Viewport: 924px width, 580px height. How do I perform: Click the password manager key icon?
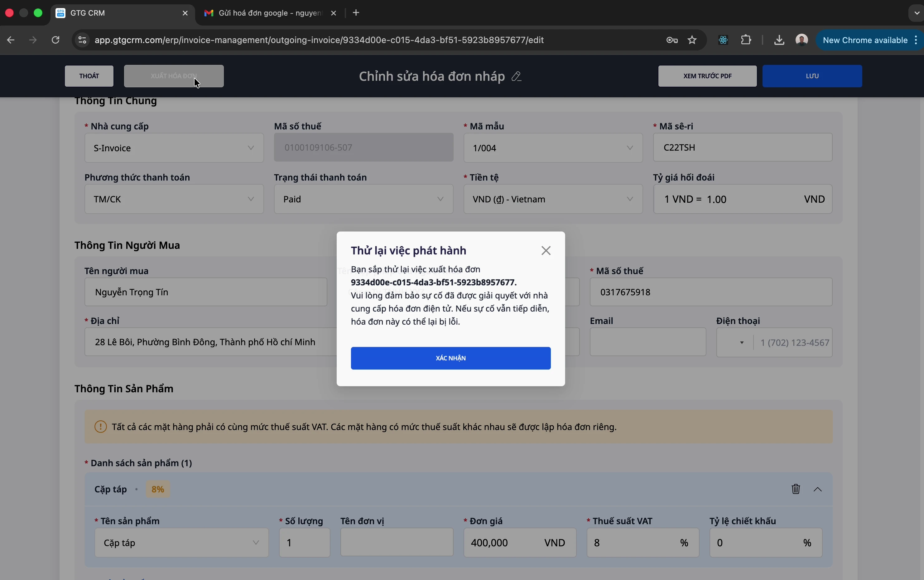(672, 40)
